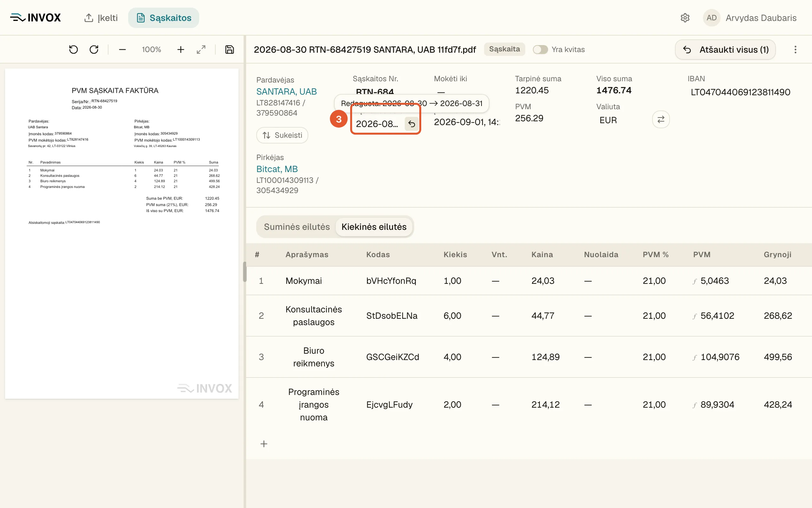
Task: Click the Tarpinė suma value 1220.45
Action: 532,90
